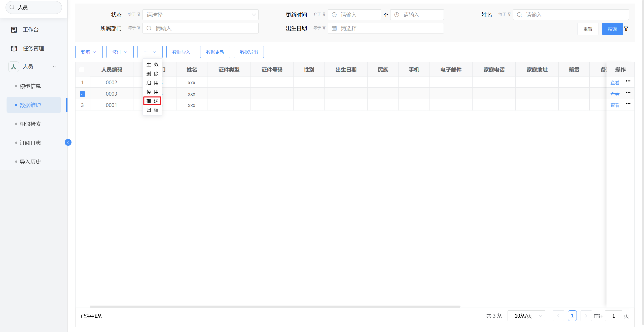This screenshot has height=332, width=644.
Task: Click the horizontal table scrollbar
Action: 275,306
